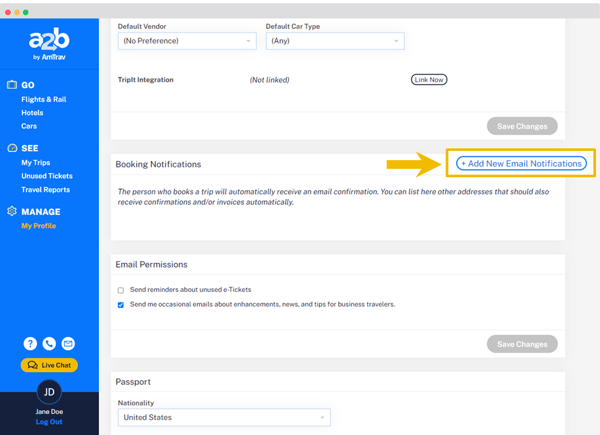Click the SEE section icon

(12, 148)
